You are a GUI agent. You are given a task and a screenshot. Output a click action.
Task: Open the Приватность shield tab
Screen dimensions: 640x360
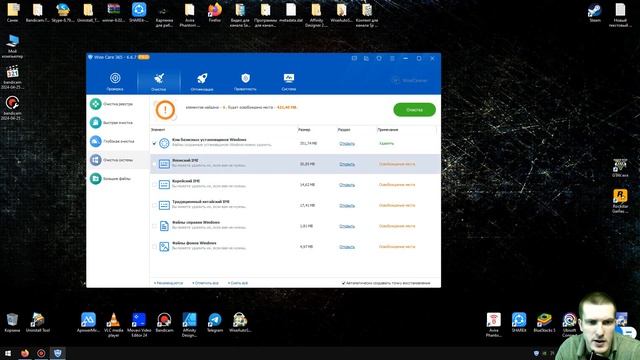click(245, 81)
